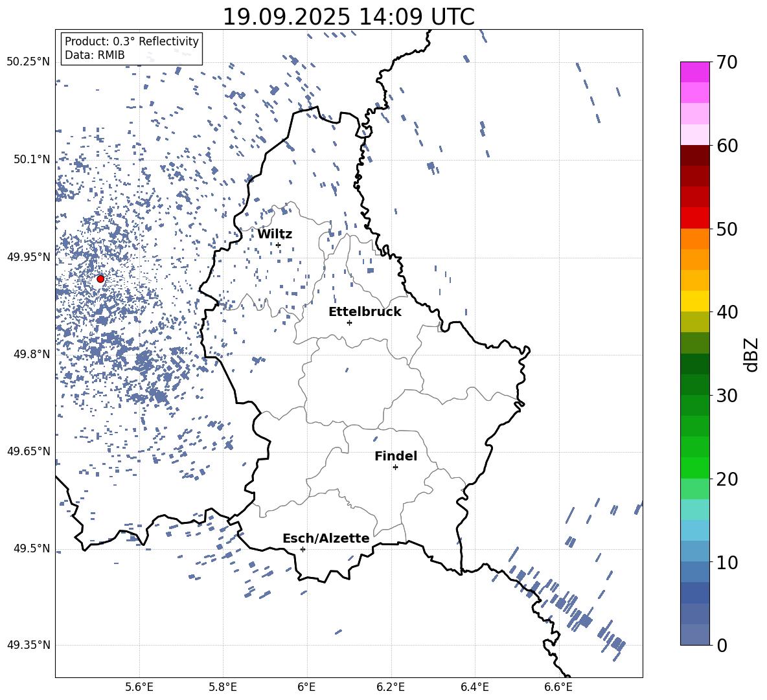Click the Wiltz station cross marker
The image size is (767, 700).
coord(279,245)
